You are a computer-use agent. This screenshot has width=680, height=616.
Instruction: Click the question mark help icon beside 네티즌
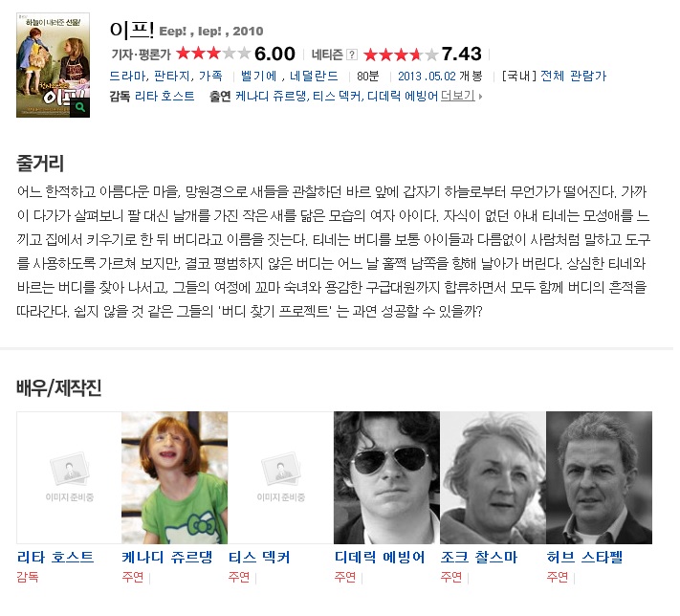coord(352,55)
